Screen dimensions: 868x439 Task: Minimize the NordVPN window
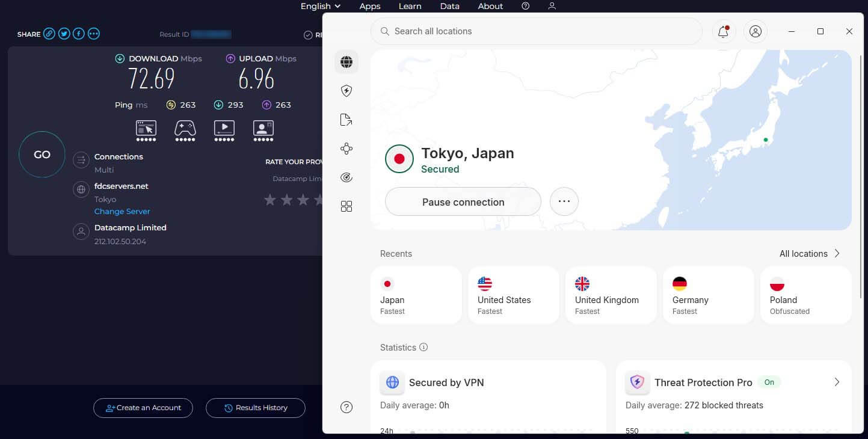(x=792, y=31)
